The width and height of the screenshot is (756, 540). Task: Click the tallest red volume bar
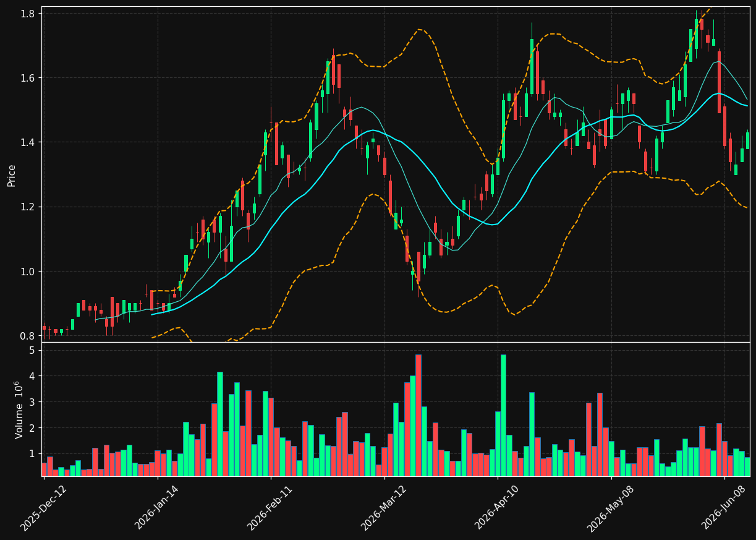pyautogui.click(x=418, y=415)
